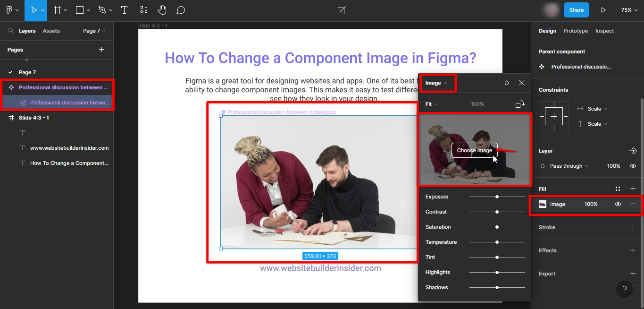Image resolution: width=644 pixels, height=309 pixels.
Task: Remove the Image fill with minus icon
Action: [x=633, y=204]
